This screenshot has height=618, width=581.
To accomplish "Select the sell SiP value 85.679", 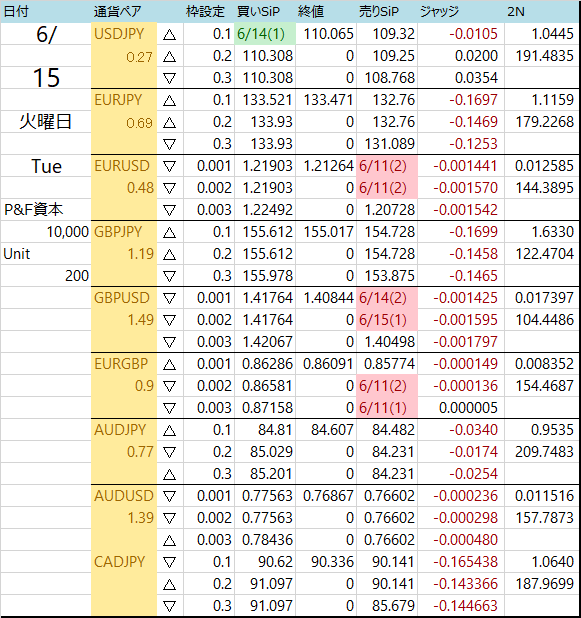I will (387, 606).
